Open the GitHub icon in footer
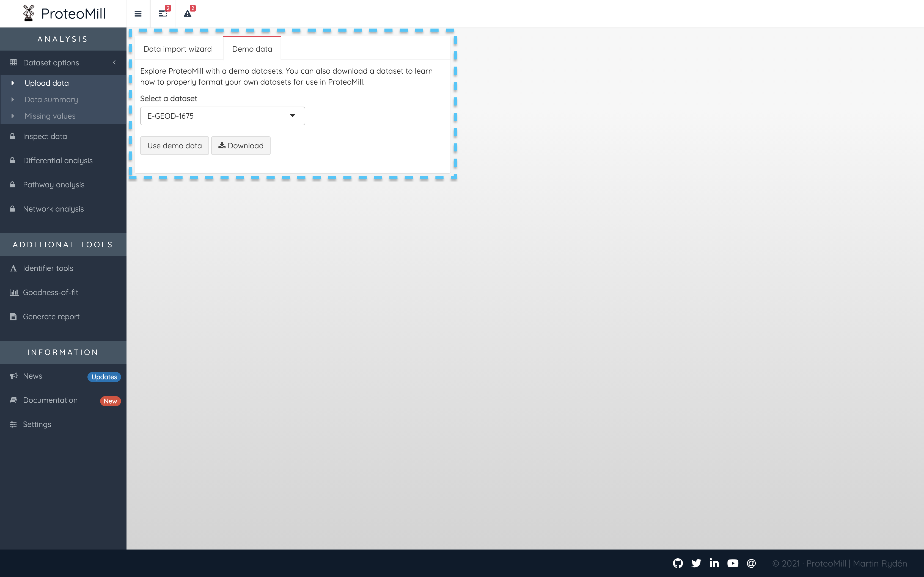Screen dimensions: 924x577 point(678,563)
